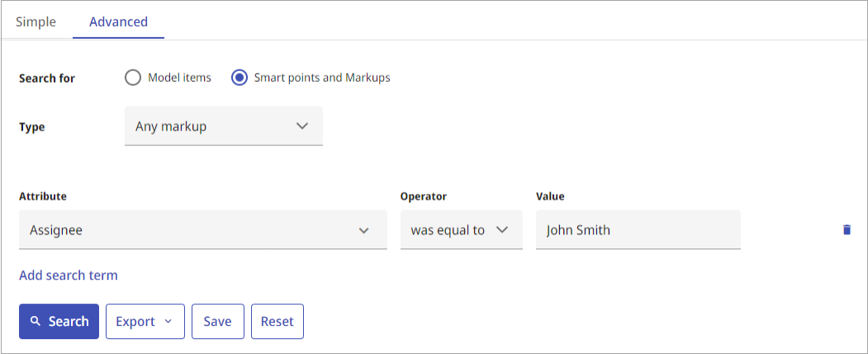Screen dimensions: 868x354
Task: Switch to the Advanced tab
Action: pyautogui.click(x=118, y=21)
